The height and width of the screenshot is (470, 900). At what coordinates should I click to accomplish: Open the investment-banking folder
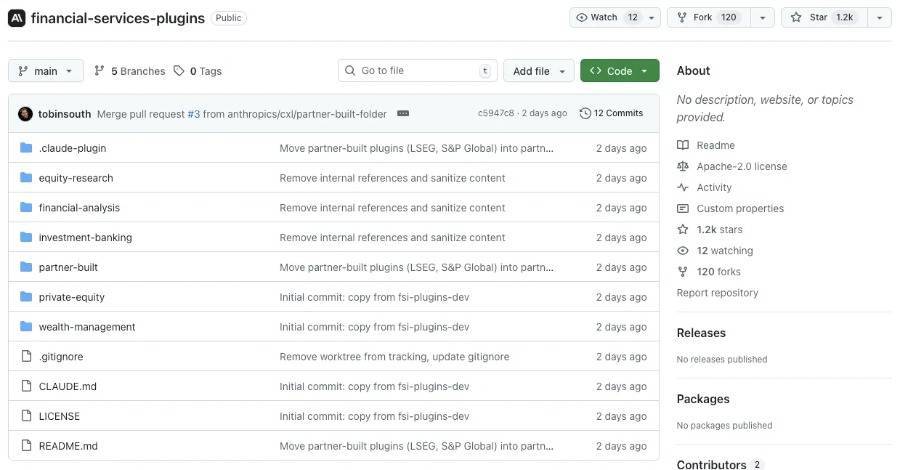coord(85,238)
